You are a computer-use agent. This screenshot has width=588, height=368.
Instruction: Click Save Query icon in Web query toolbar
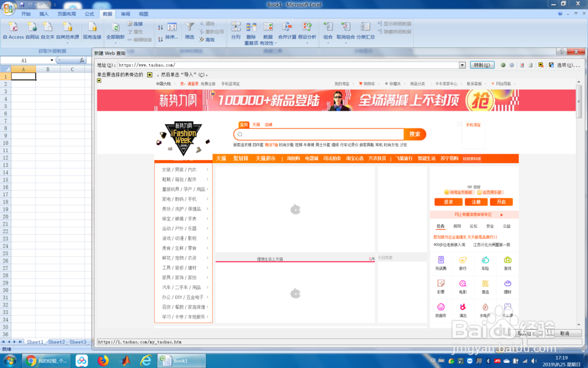click(x=552, y=65)
